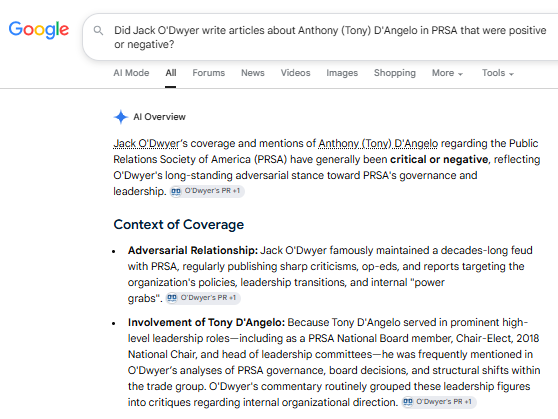Expand the Tools dropdown

point(498,73)
